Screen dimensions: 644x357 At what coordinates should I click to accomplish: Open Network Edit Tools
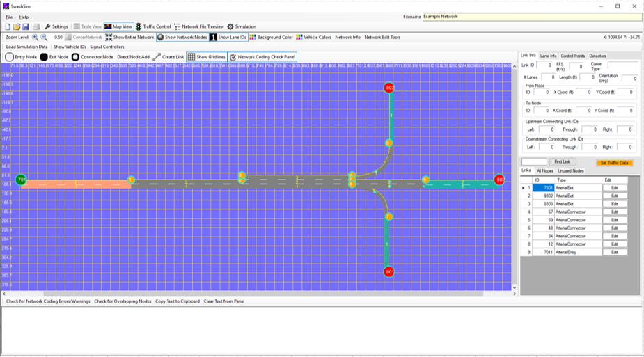[x=382, y=38]
